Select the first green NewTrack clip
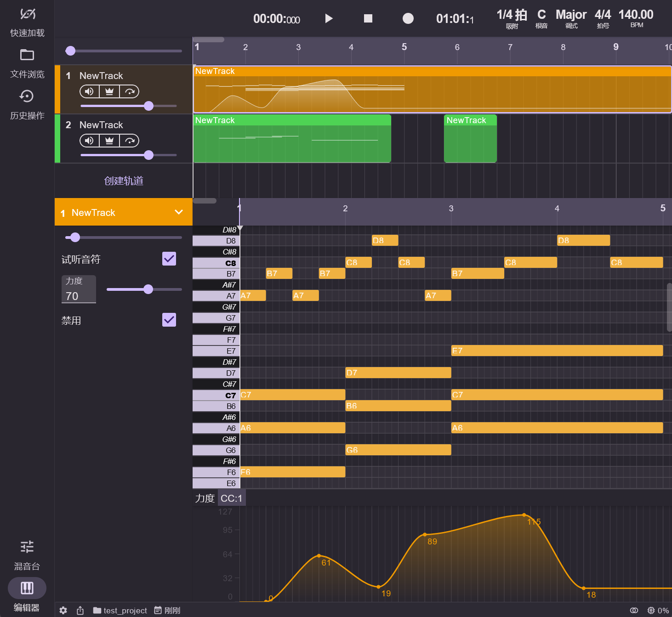The height and width of the screenshot is (617, 672). (292, 138)
